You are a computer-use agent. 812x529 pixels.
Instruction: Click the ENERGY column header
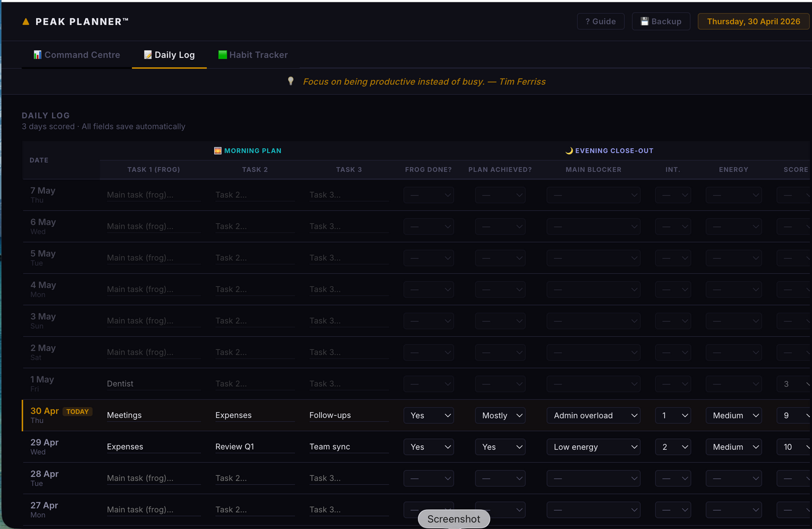click(x=733, y=169)
